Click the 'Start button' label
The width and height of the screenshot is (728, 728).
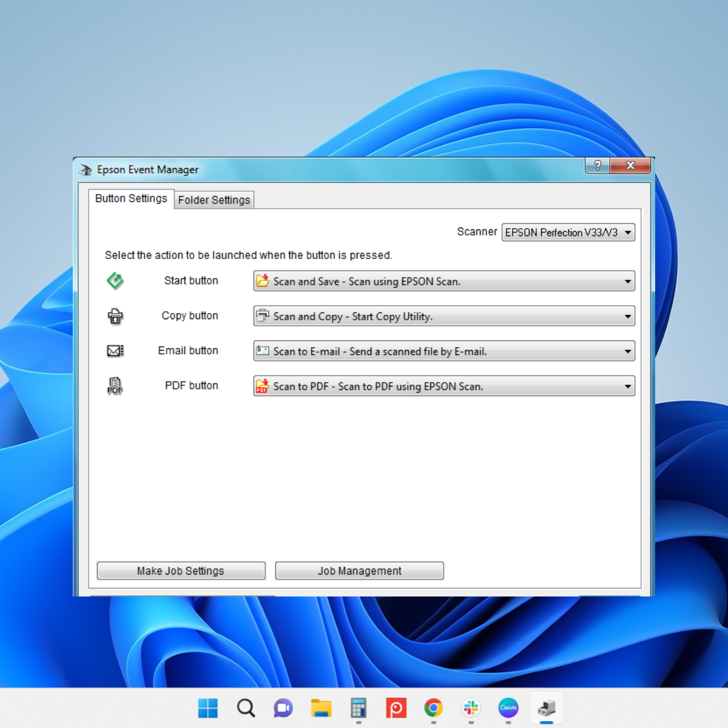pos(191,281)
